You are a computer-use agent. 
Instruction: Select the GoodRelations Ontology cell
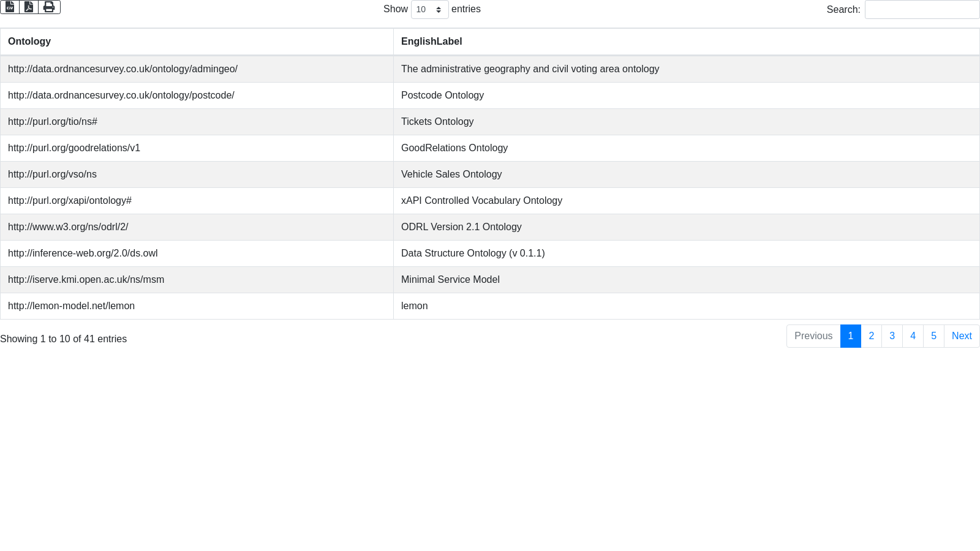point(454,148)
